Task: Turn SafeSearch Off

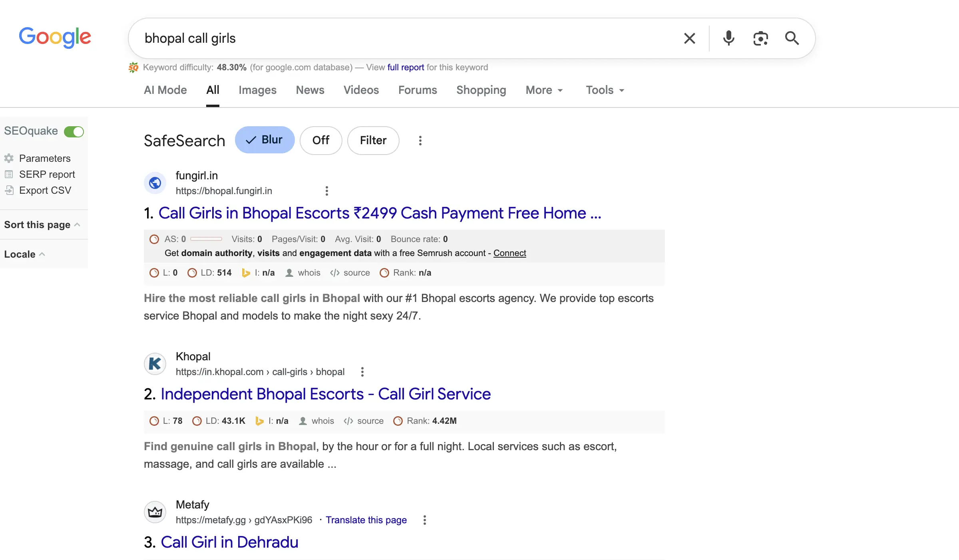Action: [x=321, y=140]
